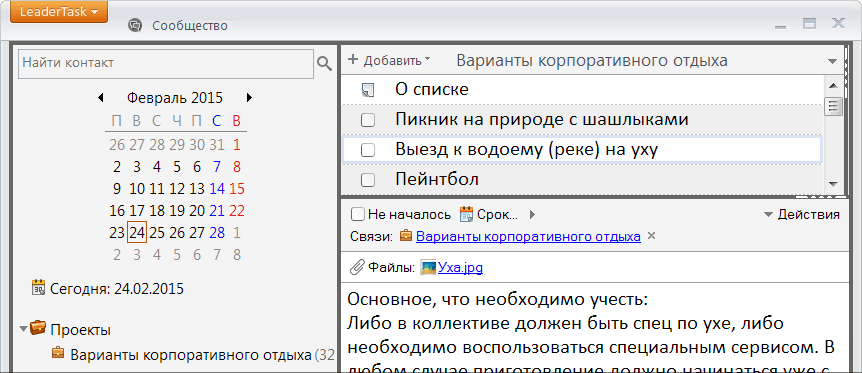This screenshot has height=373, width=862.
Task: Click the Проекты briefcase icon
Action: point(38,328)
